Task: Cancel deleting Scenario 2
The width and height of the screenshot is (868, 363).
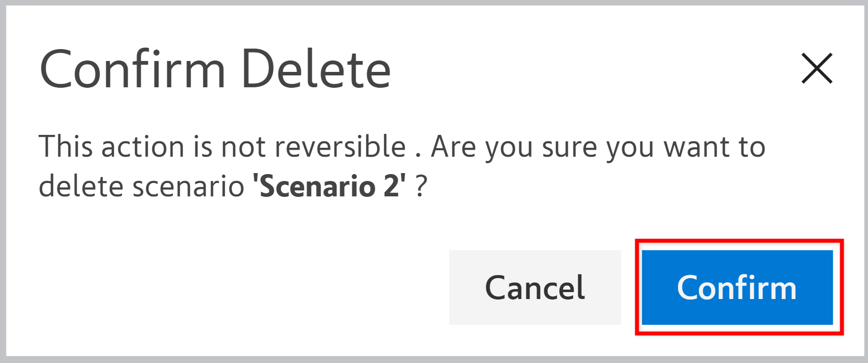Action: click(534, 288)
